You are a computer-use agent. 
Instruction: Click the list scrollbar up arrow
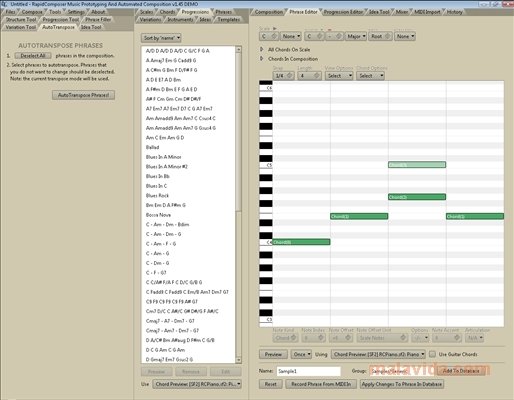(x=238, y=50)
